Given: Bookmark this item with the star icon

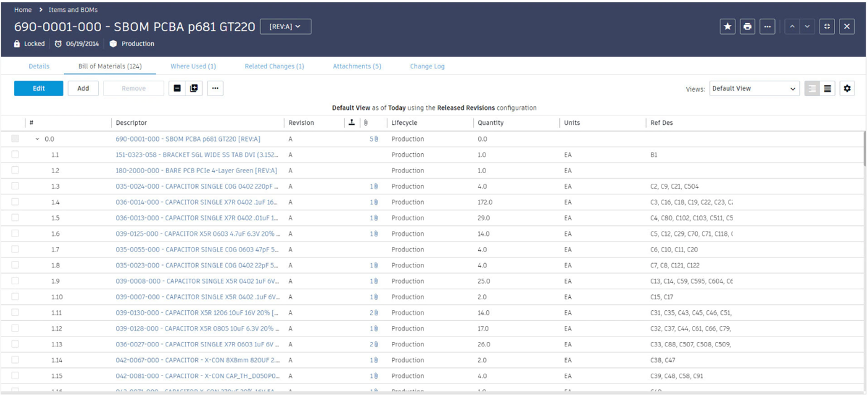Looking at the screenshot, I should [727, 27].
